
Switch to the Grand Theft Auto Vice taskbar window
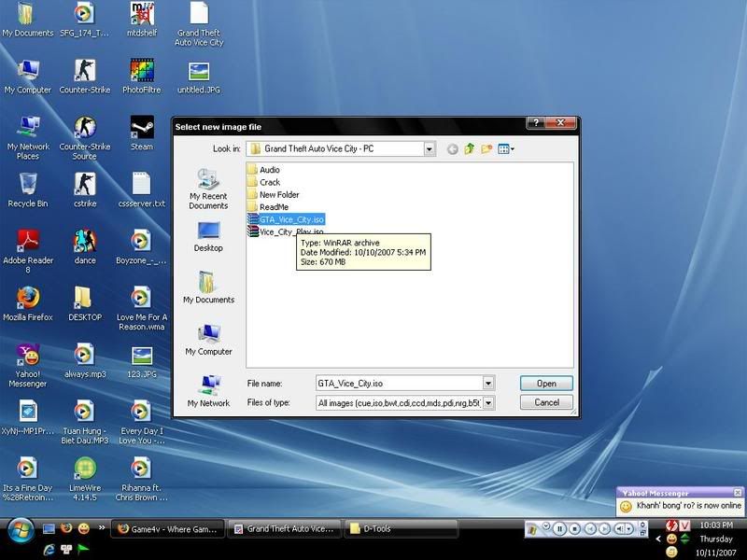284,529
